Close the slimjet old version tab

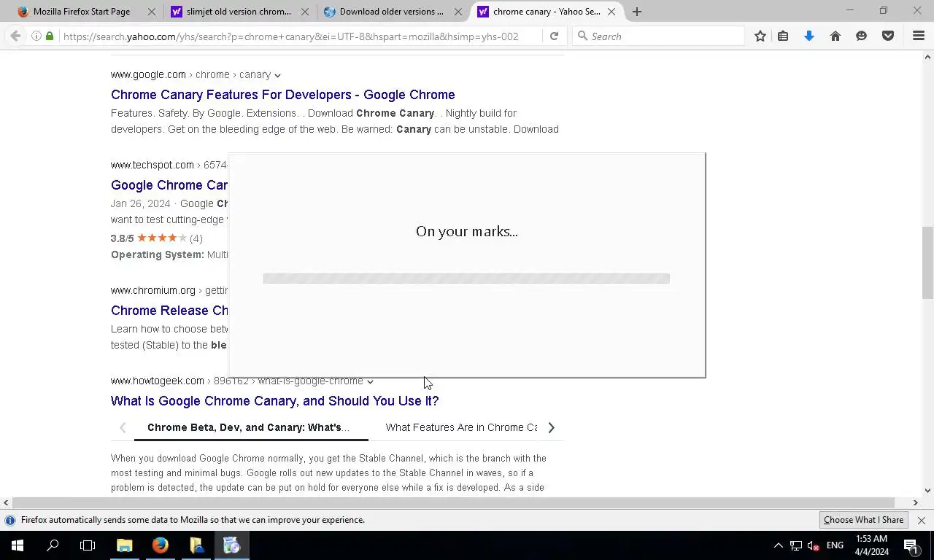click(x=305, y=12)
